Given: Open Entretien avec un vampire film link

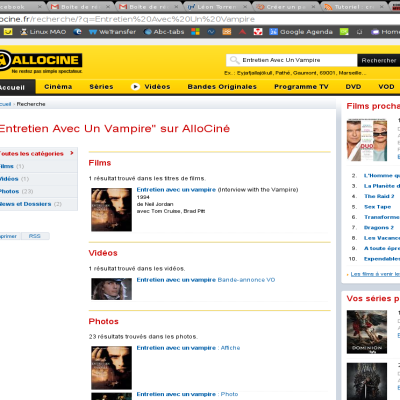Looking at the screenshot, I should [x=176, y=190].
